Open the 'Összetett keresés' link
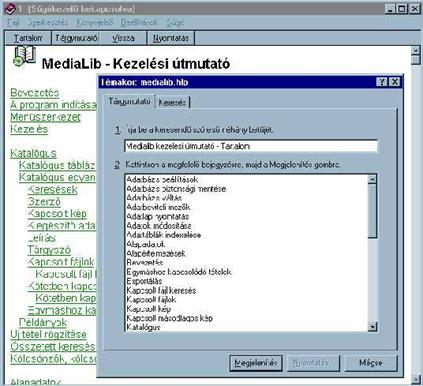The height and width of the screenshot is (386, 423). 53,347
